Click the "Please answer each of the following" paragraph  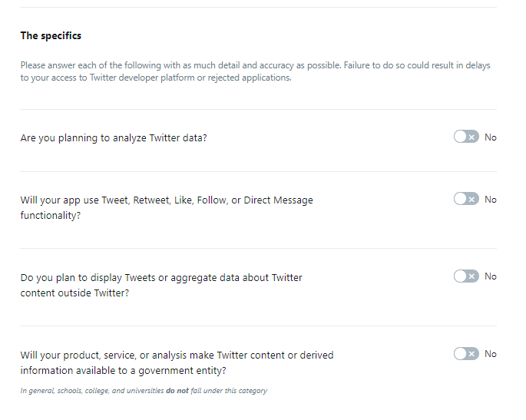(255, 71)
